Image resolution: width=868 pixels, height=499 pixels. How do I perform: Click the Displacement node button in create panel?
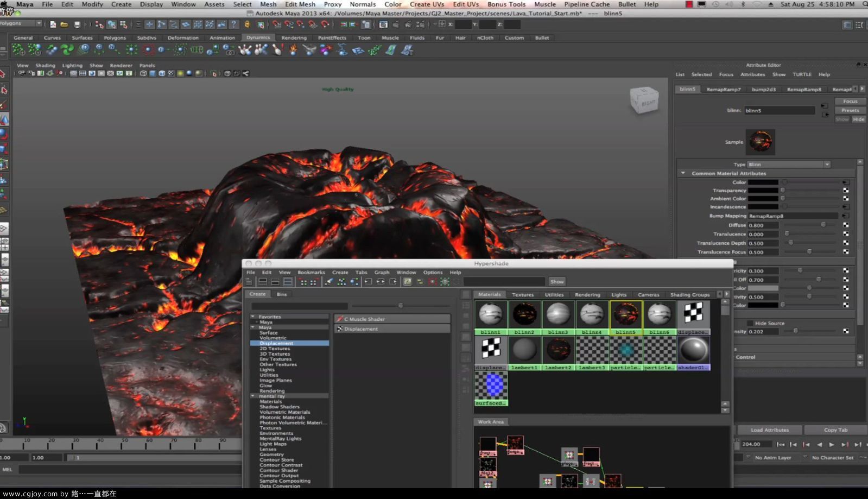coord(392,329)
